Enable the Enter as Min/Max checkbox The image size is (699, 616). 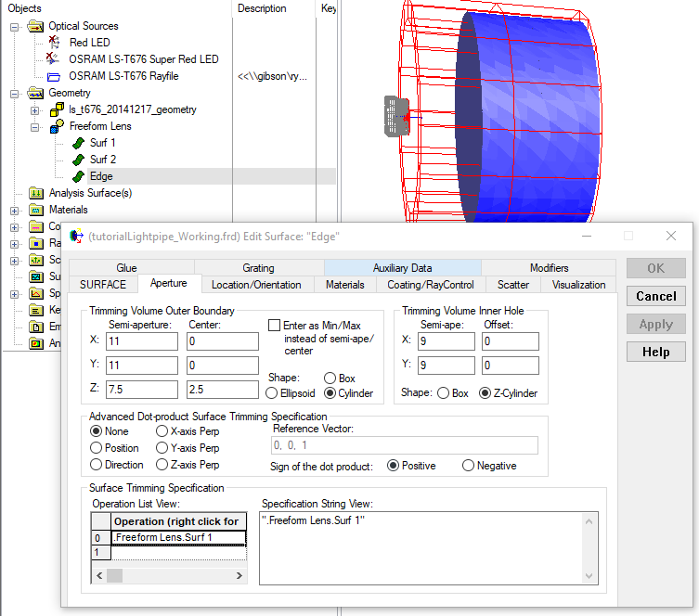[274, 326]
